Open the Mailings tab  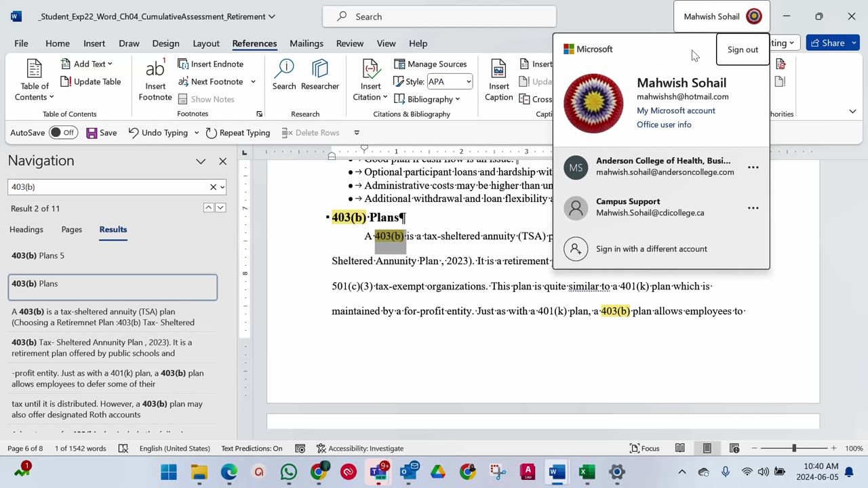pyautogui.click(x=307, y=43)
